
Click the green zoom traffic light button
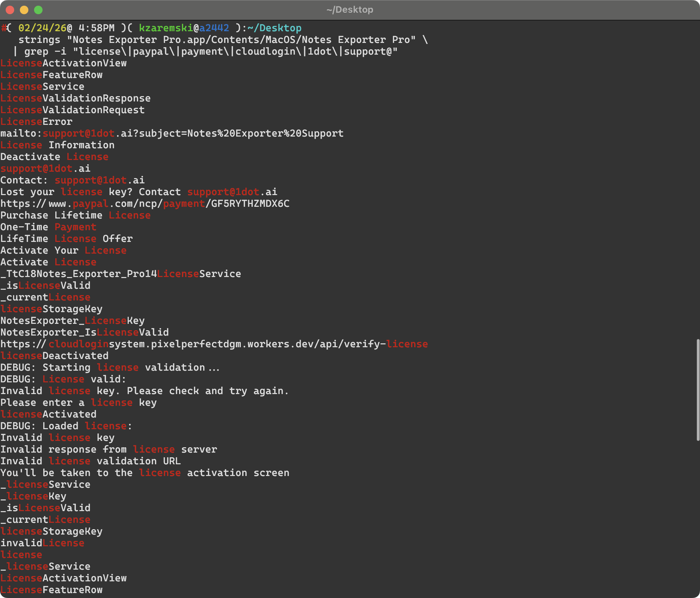click(38, 10)
